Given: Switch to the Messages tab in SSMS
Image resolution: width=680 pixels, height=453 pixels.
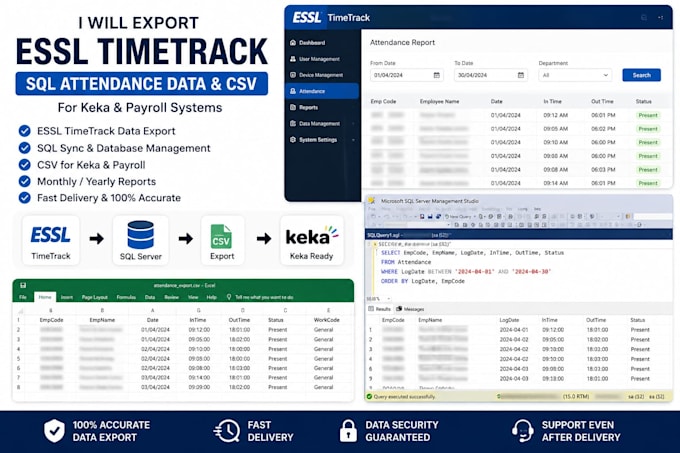Looking at the screenshot, I should (410, 309).
